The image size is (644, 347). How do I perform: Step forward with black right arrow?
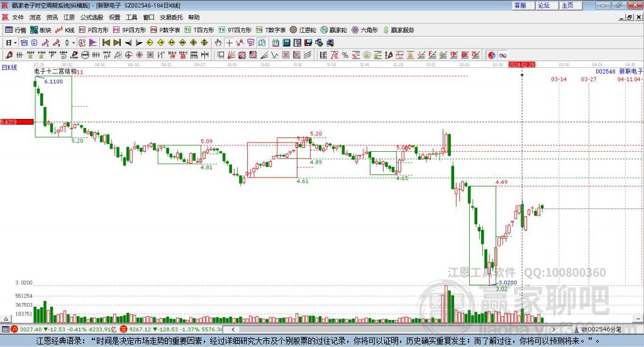pos(139,43)
